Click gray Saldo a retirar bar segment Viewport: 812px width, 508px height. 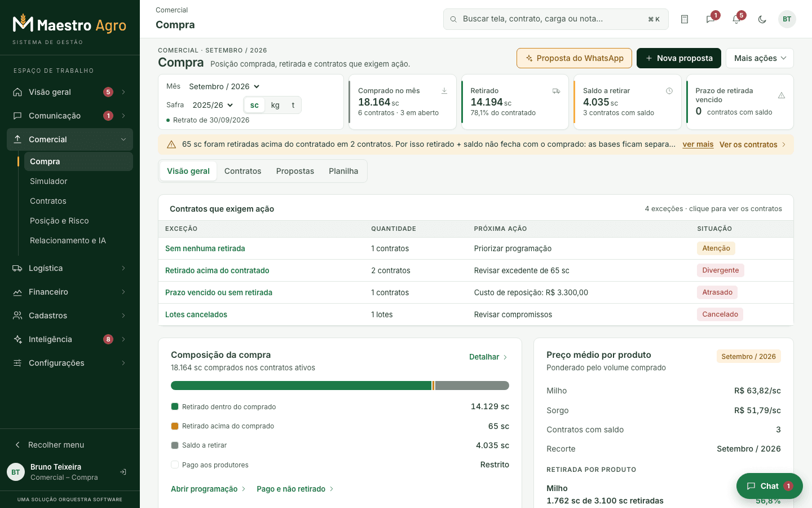click(x=472, y=386)
